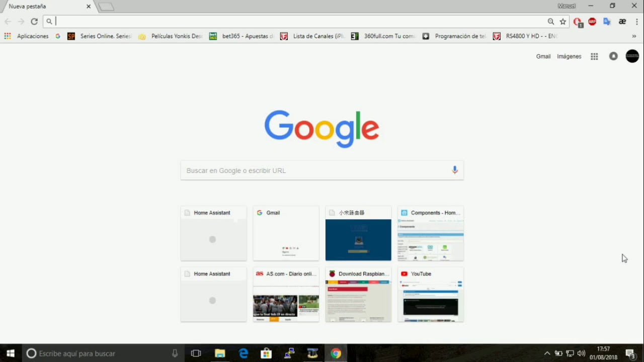This screenshot has width=644, height=362.
Task: Open Programación de tel bookmark
Action: 454,36
